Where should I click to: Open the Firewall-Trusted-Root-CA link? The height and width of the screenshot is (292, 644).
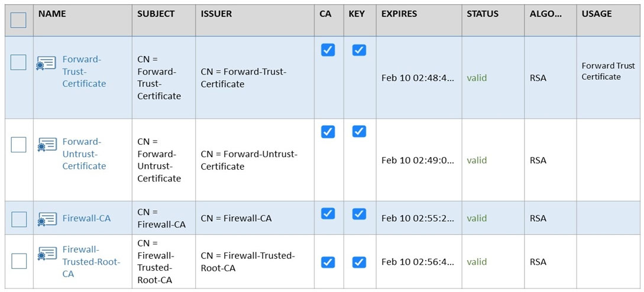click(91, 262)
